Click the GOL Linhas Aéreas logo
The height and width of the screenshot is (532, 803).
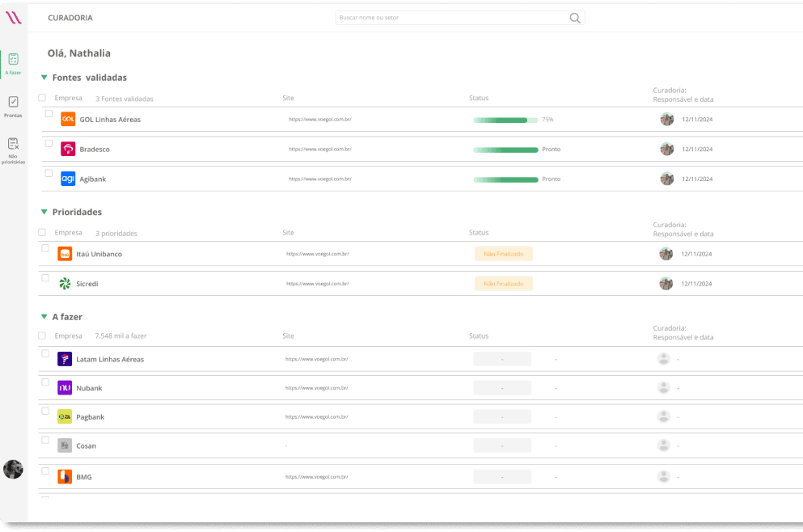(x=68, y=119)
